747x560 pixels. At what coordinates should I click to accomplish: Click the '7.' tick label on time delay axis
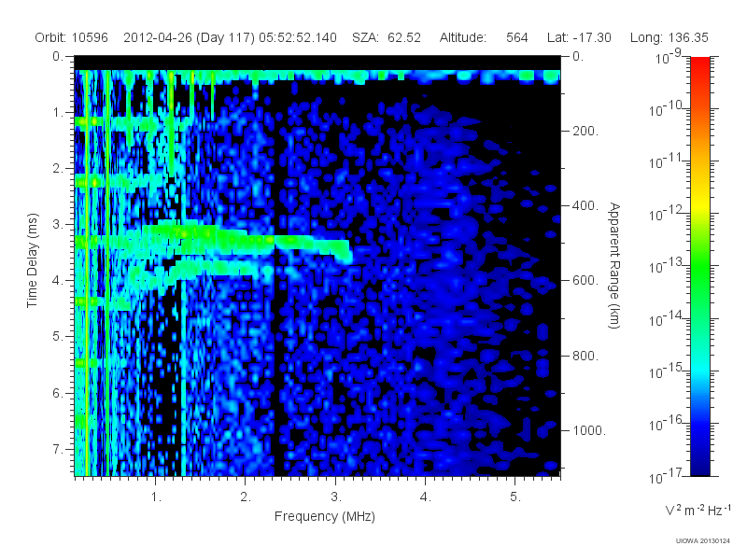pyautogui.click(x=58, y=449)
